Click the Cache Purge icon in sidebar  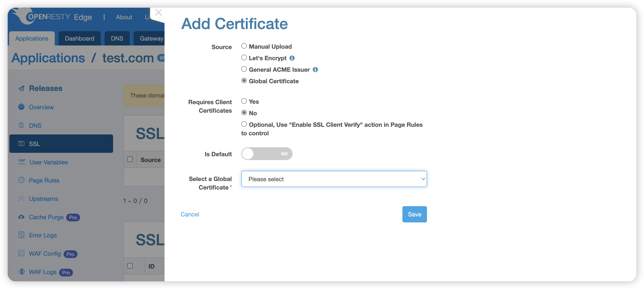(21, 217)
